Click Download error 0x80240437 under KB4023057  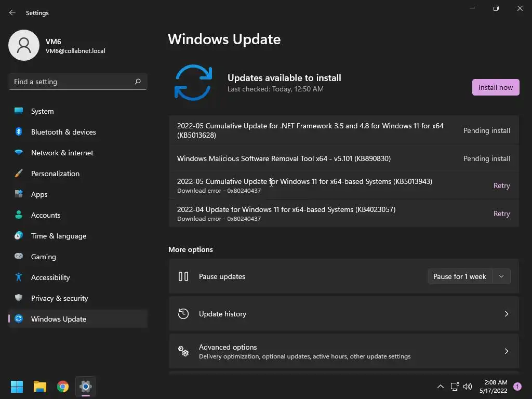pyautogui.click(x=219, y=219)
